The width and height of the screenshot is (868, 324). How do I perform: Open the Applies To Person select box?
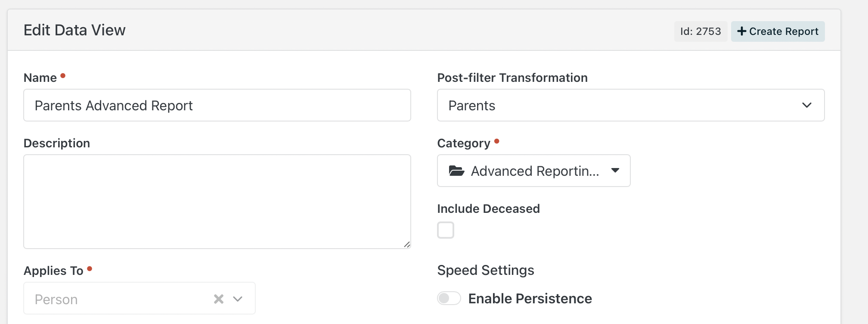(139, 298)
